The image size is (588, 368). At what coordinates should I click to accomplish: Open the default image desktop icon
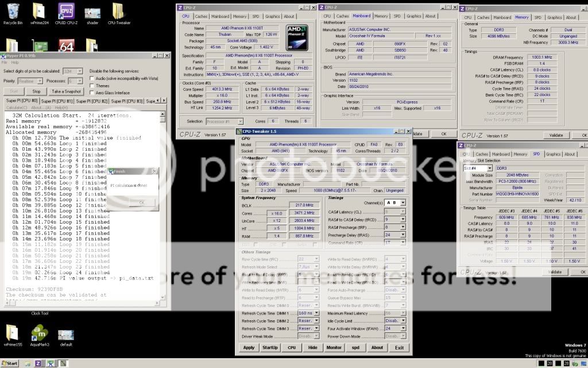pyautogui.click(x=65, y=334)
